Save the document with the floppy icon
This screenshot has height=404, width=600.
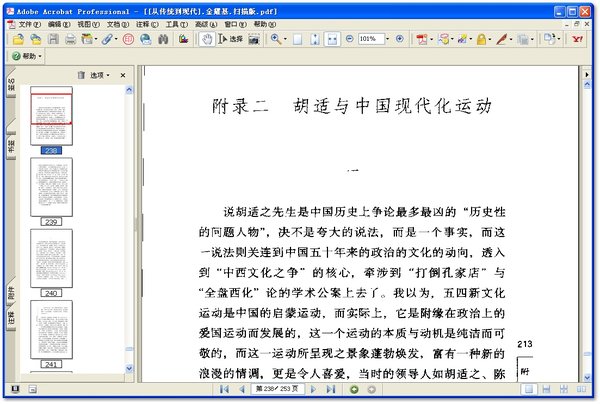53,39
